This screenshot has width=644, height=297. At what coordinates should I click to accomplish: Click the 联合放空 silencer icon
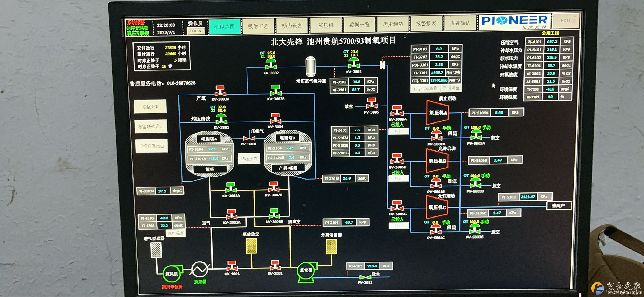coord(251,246)
